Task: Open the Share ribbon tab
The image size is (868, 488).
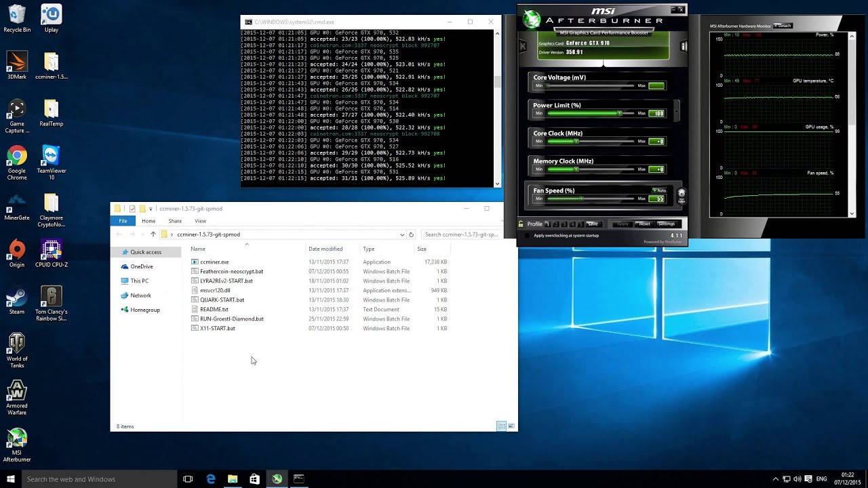Action: point(175,221)
